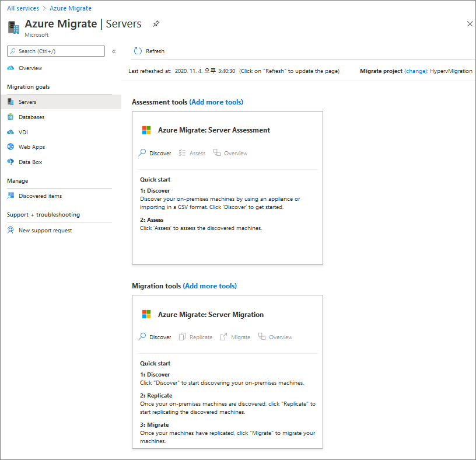476x460 pixels.
Task: Click the Web Apps globe icon
Action: (10, 147)
